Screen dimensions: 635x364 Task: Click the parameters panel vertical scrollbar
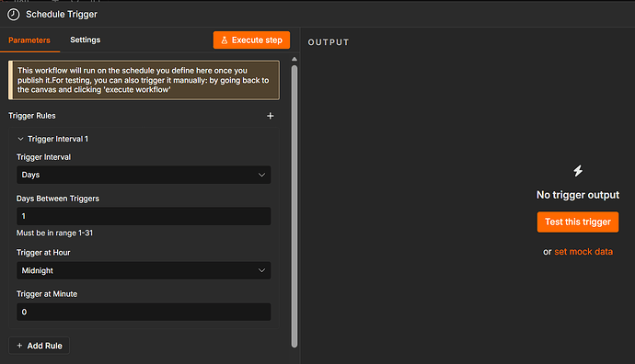click(x=294, y=206)
